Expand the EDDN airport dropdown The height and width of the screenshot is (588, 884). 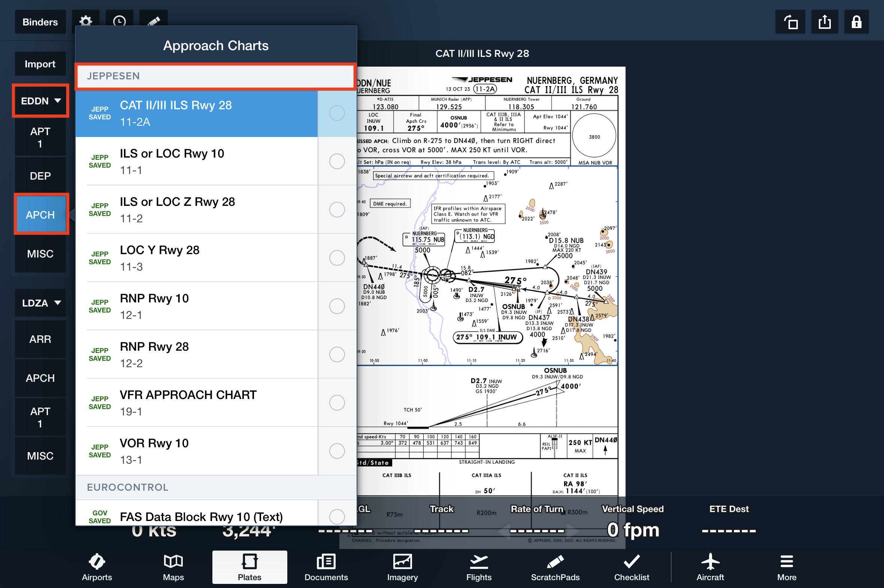tap(40, 101)
